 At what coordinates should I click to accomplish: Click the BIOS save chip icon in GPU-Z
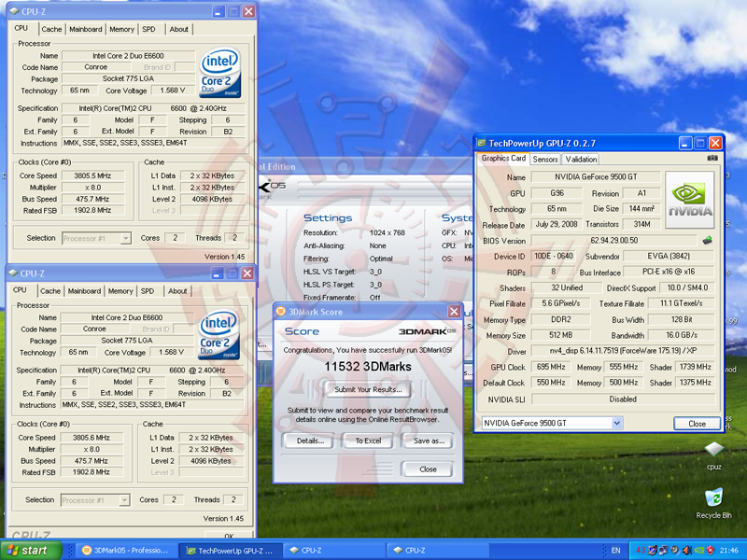click(708, 241)
